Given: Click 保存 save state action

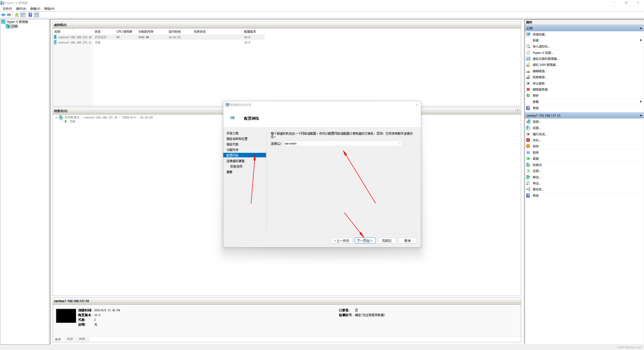Looking at the screenshot, I should (535, 146).
